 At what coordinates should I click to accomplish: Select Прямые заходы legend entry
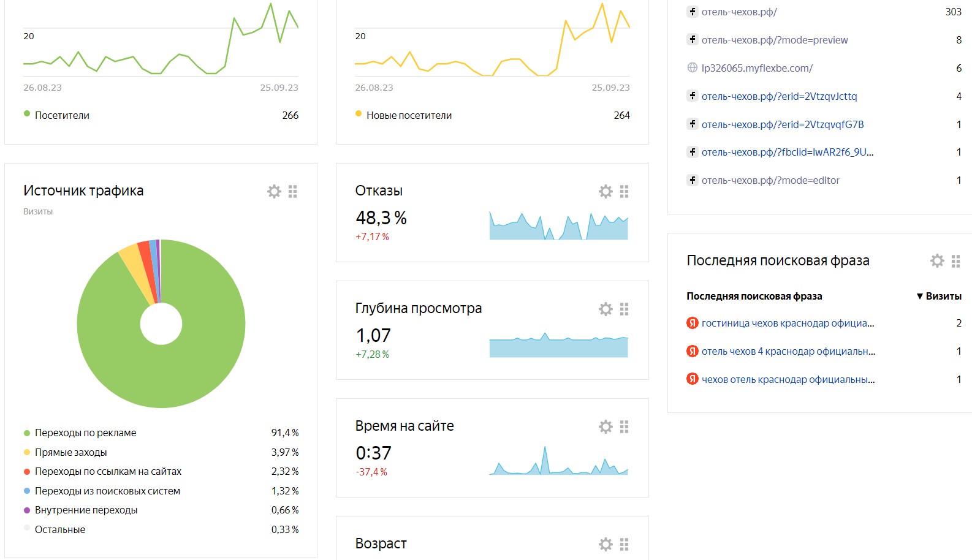pos(70,452)
